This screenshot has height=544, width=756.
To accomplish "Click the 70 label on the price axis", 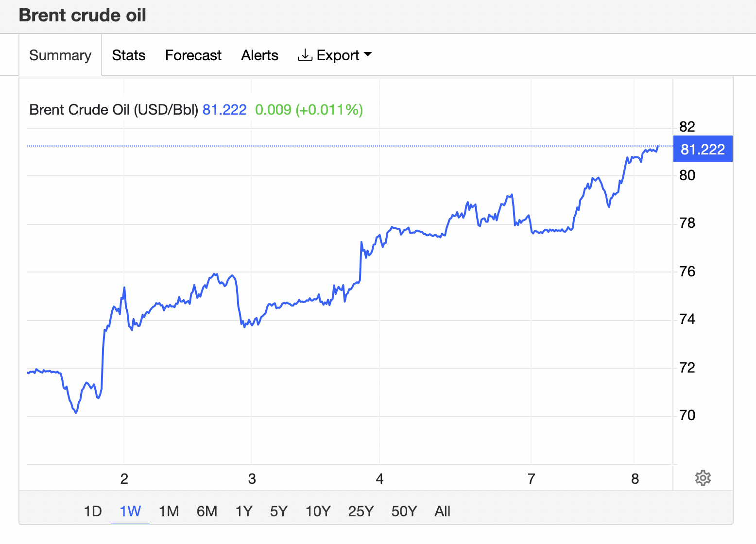I will 687,415.
